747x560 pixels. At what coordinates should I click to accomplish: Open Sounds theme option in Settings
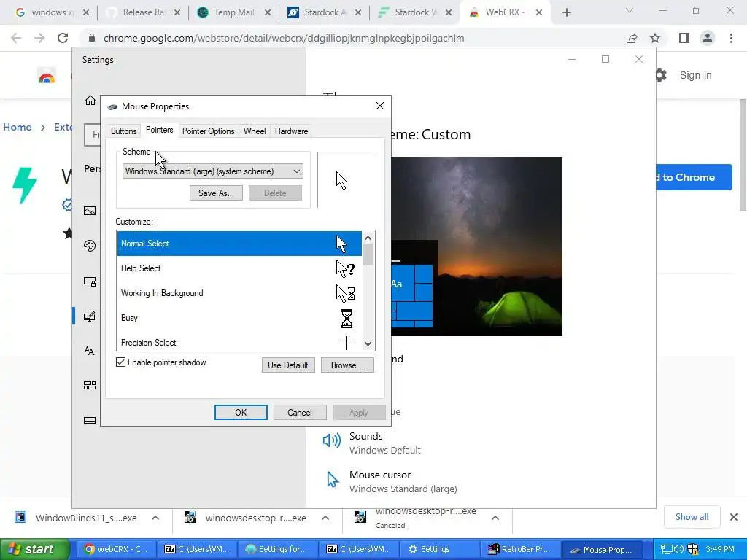click(371, 443)
